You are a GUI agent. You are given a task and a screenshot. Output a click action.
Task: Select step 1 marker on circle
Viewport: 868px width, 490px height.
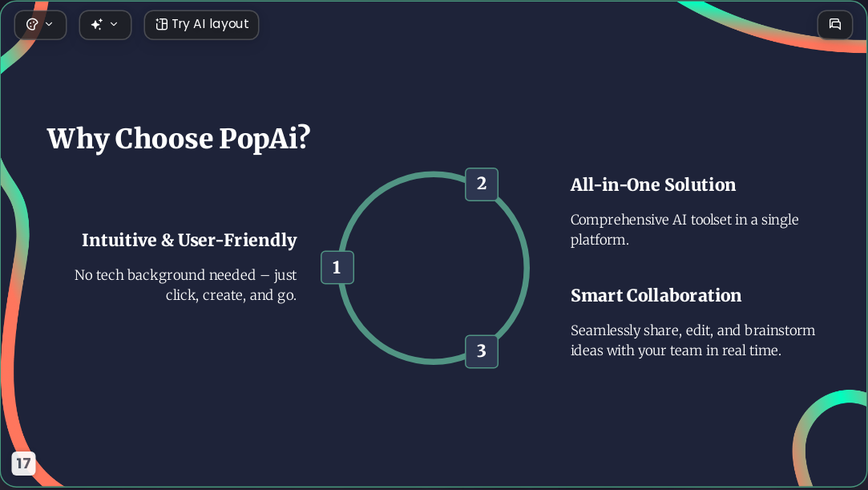click(337, 267)
